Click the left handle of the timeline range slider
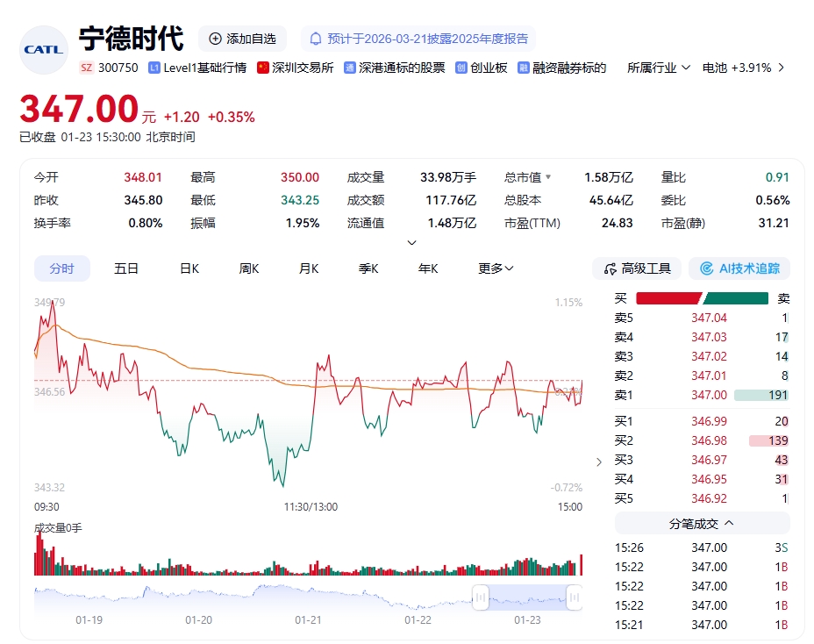 point(480,598)
